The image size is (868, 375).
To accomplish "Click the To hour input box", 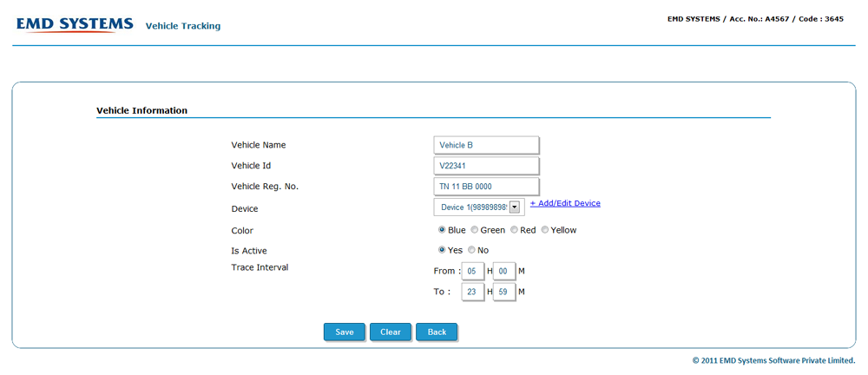I will pyautogui.click(x=473, y=292).
